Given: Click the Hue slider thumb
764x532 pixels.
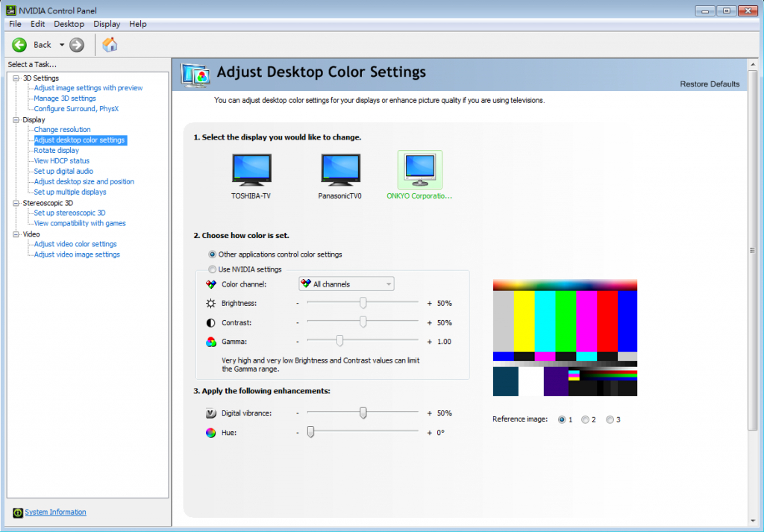Looking at the screenshot, I should point(310,431).
